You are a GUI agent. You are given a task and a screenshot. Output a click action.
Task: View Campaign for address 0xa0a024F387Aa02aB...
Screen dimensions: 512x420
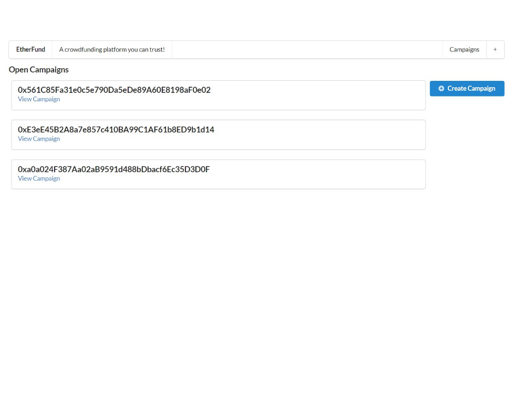tap(39, 178)
